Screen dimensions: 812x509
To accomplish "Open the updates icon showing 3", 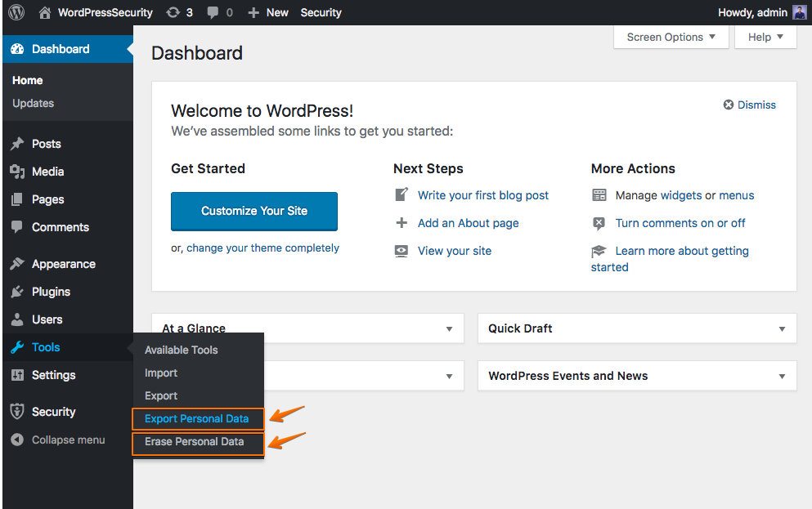I will pos(173,12).
